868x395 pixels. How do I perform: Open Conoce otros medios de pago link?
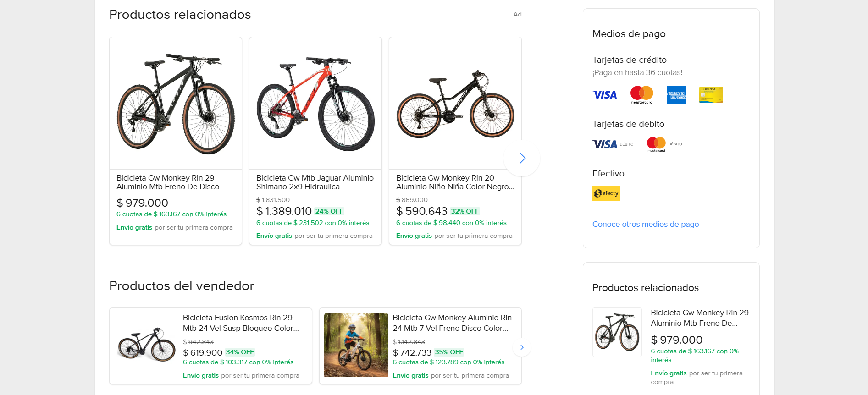646,224
